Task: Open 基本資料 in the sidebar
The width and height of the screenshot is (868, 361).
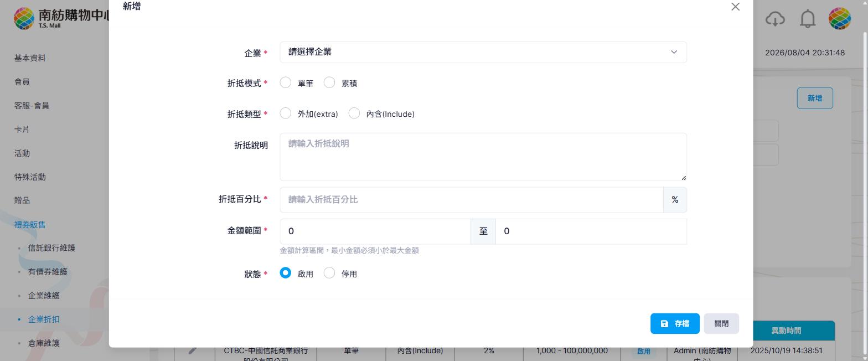Action: coord(30,58)
